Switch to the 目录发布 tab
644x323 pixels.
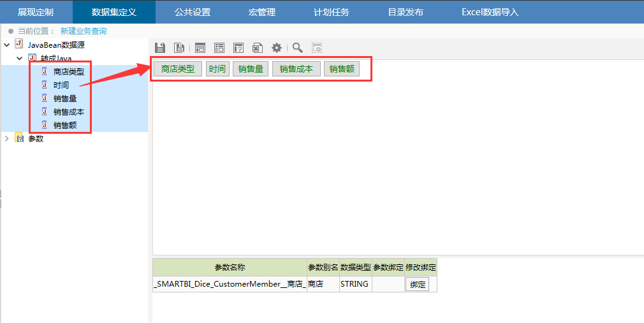406,12
